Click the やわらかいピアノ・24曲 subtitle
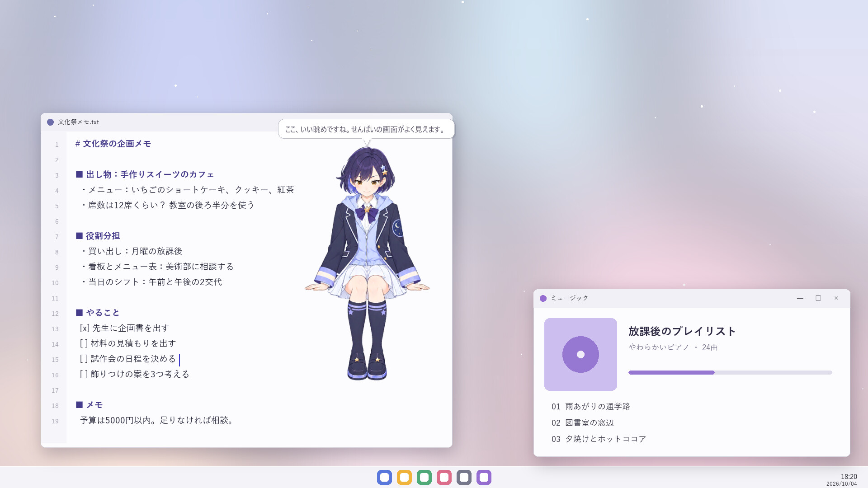Image resolution: width=868 pixels, height=488 pixels. 673,347
